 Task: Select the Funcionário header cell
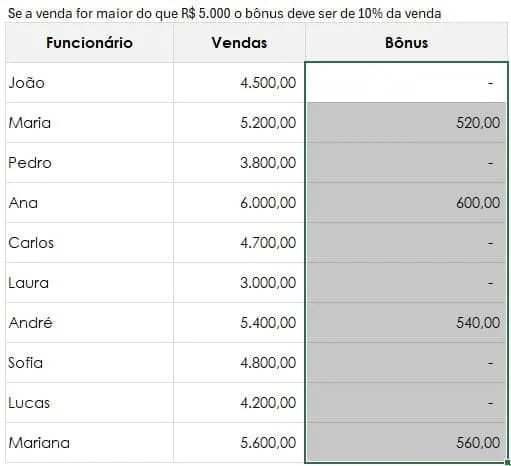pyautogui.click(x=89, y=43)
